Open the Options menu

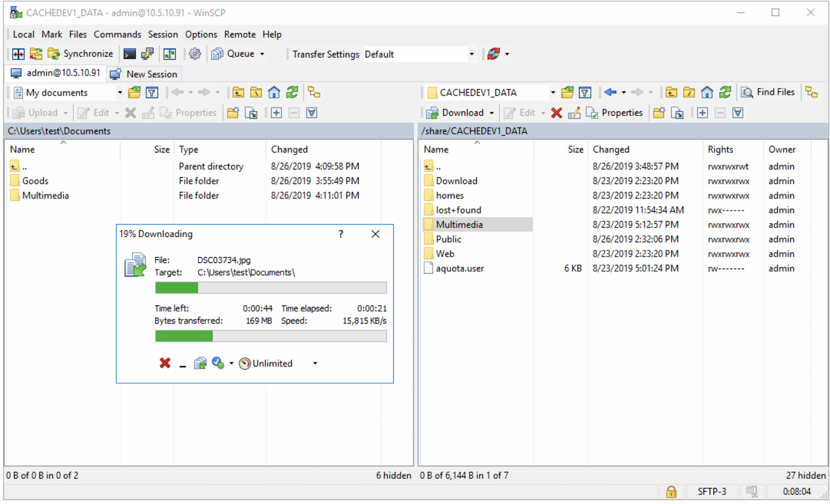(x=201, y=34)
